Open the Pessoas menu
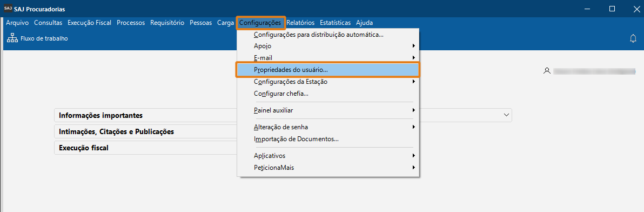644x212 pixels. click(201, 23)
